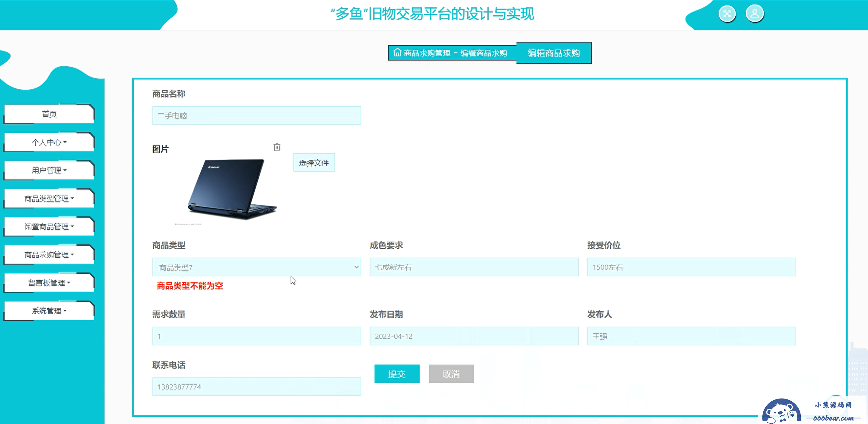This screenshot has height=424, width=868.
Task: Expand the 商品求购管理 sidebar menu
Action: [49, 255]
